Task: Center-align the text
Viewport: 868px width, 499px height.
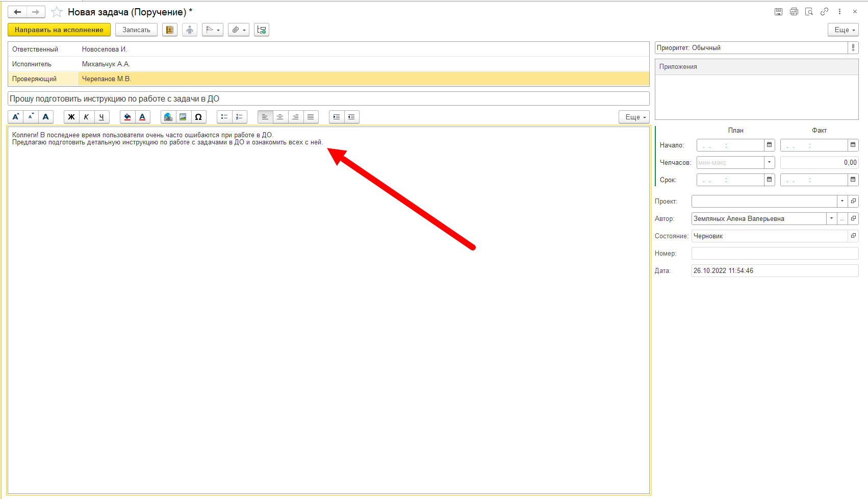Action: point(280,117)
